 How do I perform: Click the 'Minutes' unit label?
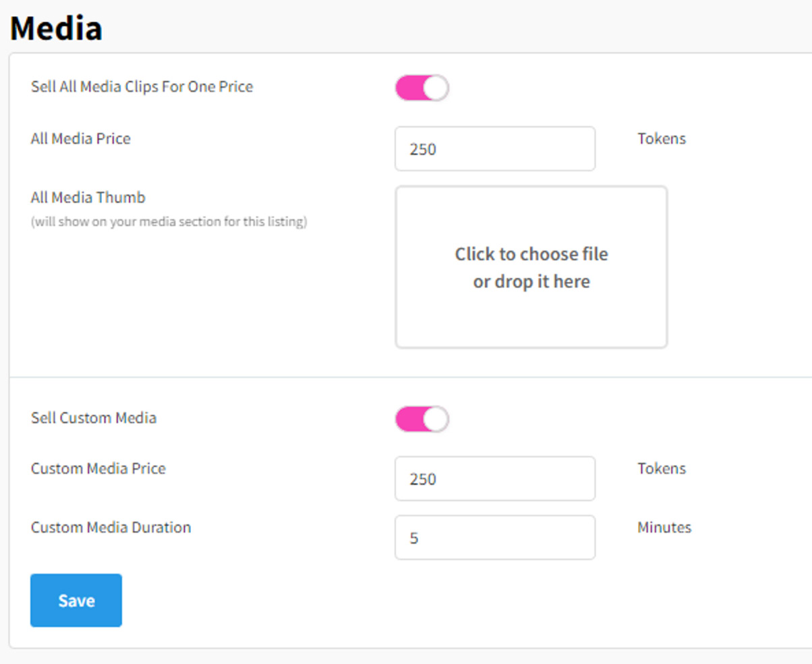point(664,528)
